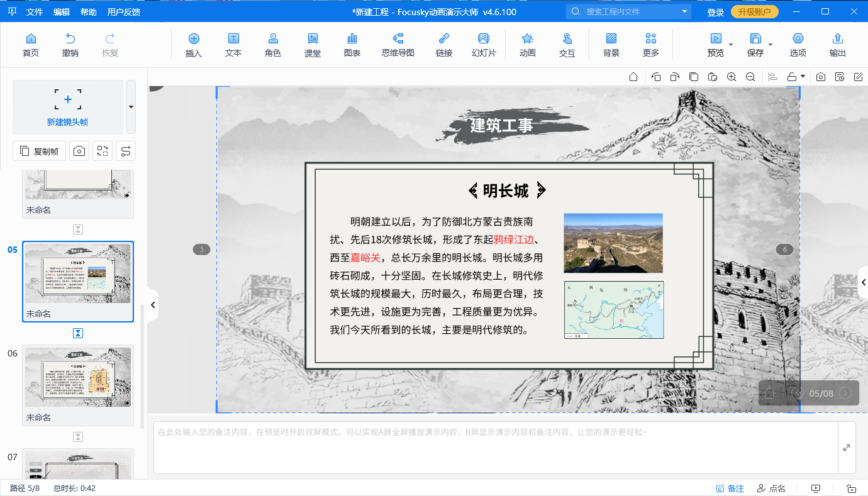Open the 文件 menu

[x=35, y=12]
